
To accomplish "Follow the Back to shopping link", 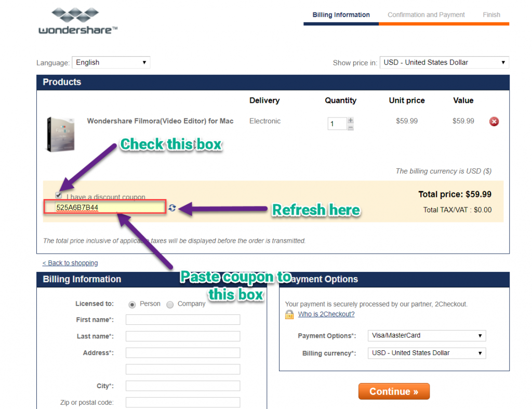I will 70,263.
